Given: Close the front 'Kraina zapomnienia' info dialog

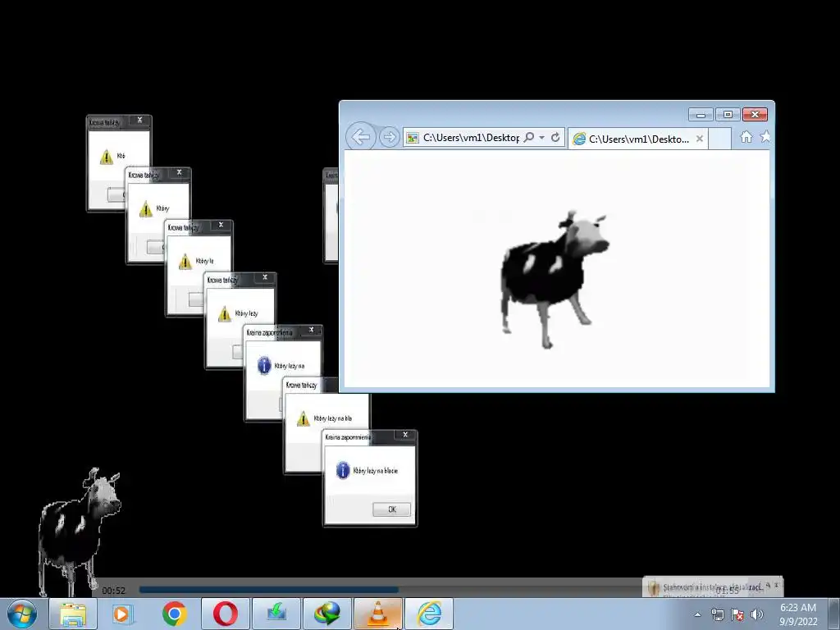Looking at the screenshot, I should click(x=405, y=435).
